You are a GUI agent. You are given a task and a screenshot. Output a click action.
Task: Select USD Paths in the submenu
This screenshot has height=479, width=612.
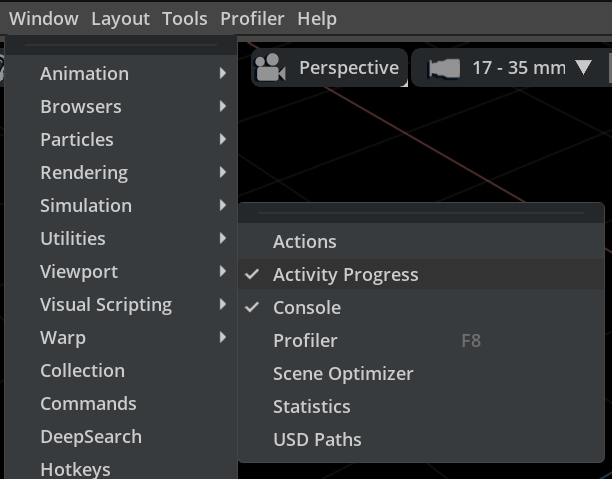(317, 440)
